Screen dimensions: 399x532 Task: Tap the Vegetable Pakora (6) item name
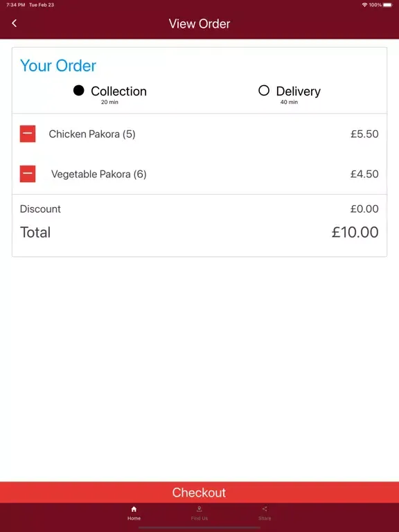(x=99, y=174)
